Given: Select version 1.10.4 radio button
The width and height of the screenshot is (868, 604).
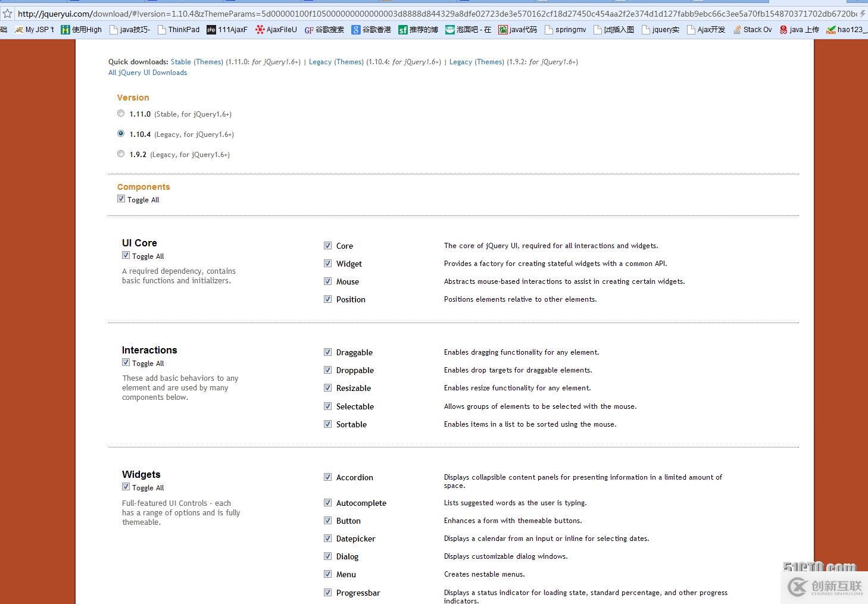Looking at the screenshot, I should [x=121, y=133].
